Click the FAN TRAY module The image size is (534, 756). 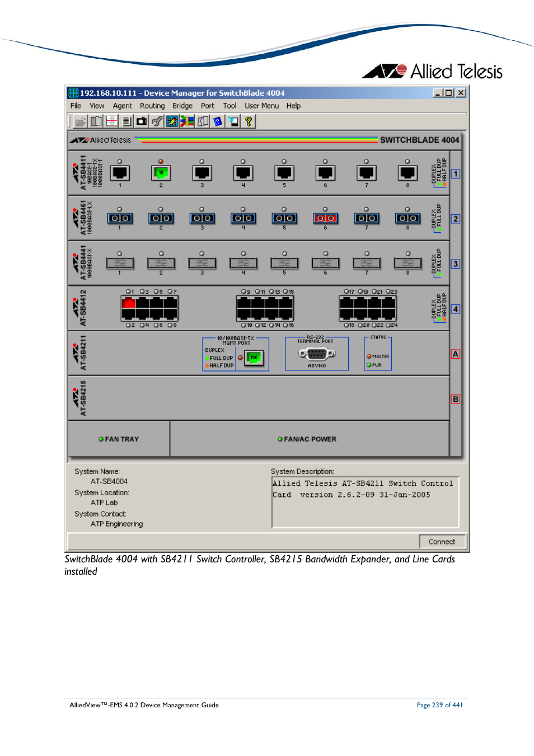[119, 439]
